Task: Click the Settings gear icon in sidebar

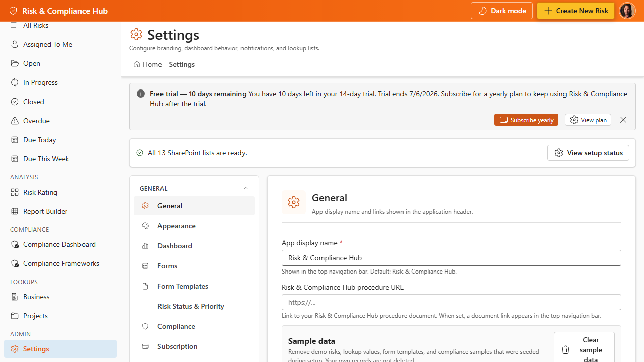Action: click(x=15, y=349)
